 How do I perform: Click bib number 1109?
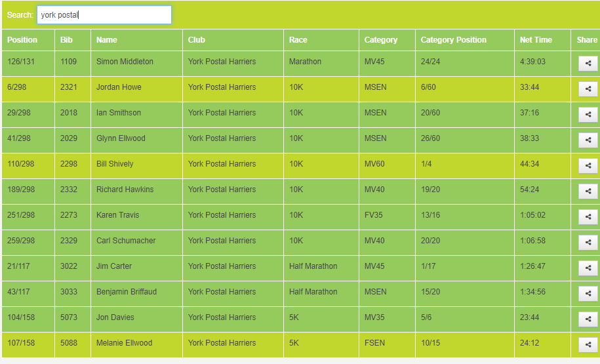68,62
